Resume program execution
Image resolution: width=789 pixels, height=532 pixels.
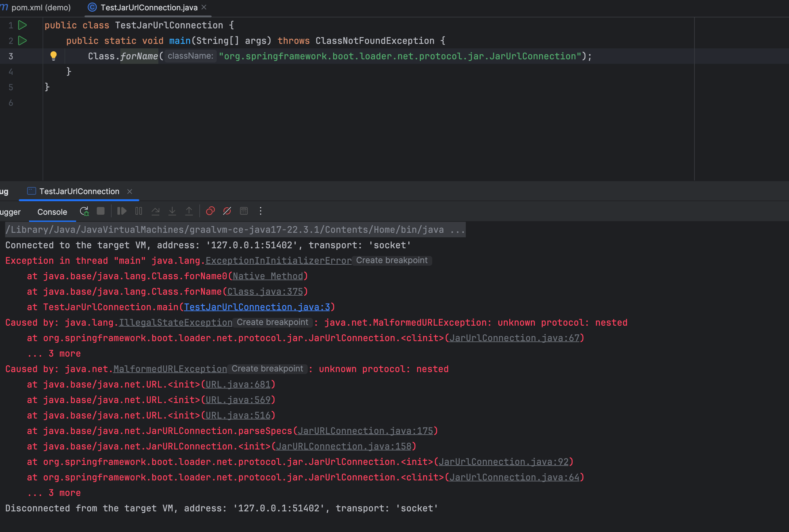click(121, 211)
